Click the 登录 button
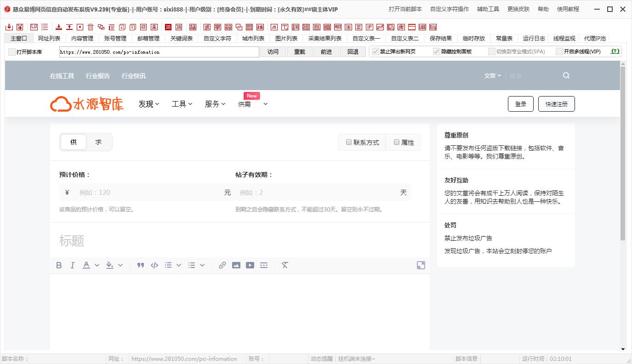 (521, 104)
